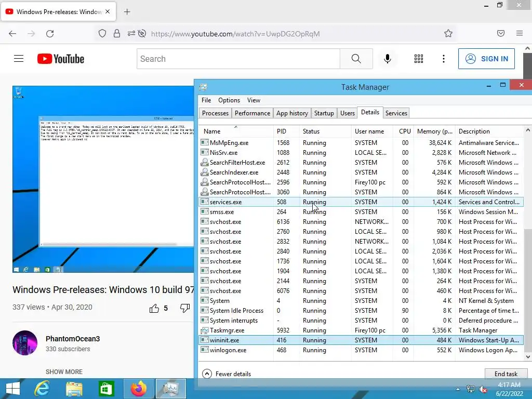The image size is (532, 399).
Task: Switch to Firefox on the taskbar
Action: (138, 389)
